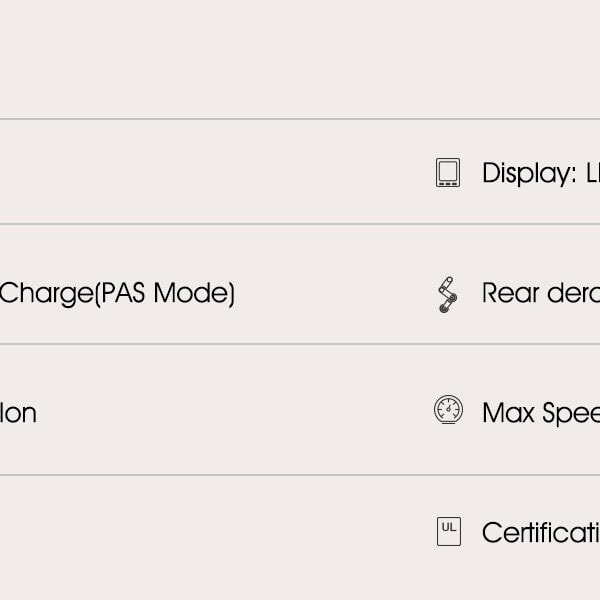Click the divider line above the Display row
This screenshot has width=600, height=600.
click(x=300, y=119)
